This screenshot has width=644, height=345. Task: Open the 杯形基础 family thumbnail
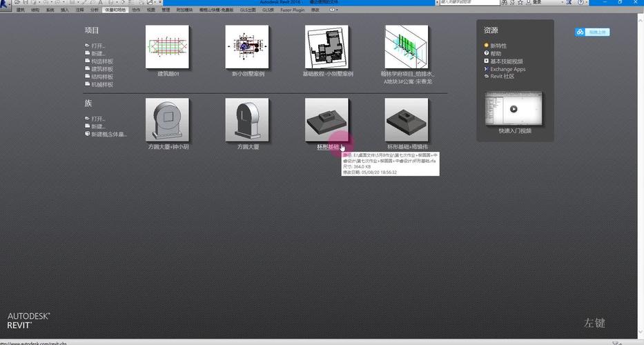(x=326, y=119)
